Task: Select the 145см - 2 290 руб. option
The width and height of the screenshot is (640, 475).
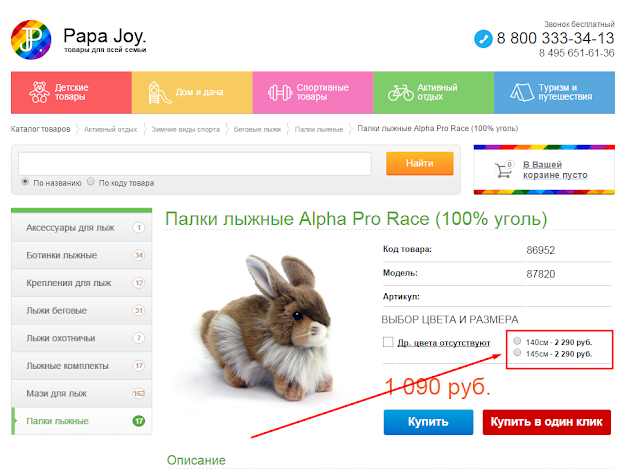Action: 517,352
